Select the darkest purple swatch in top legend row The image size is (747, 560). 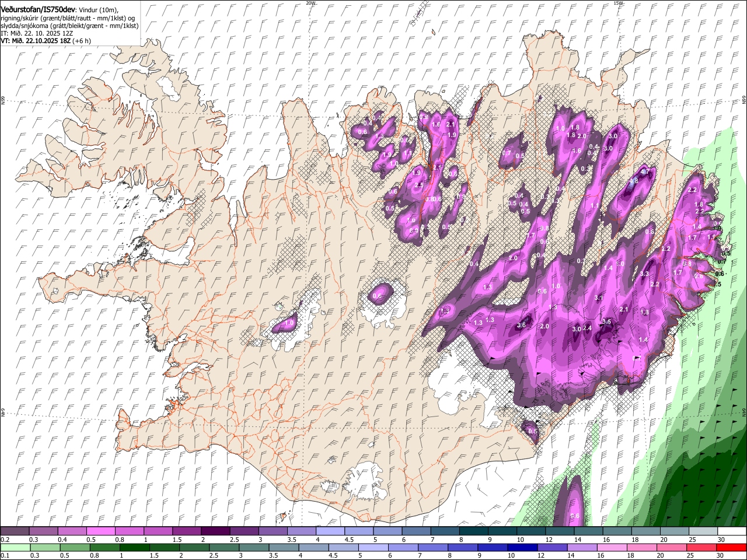point(215,531)
